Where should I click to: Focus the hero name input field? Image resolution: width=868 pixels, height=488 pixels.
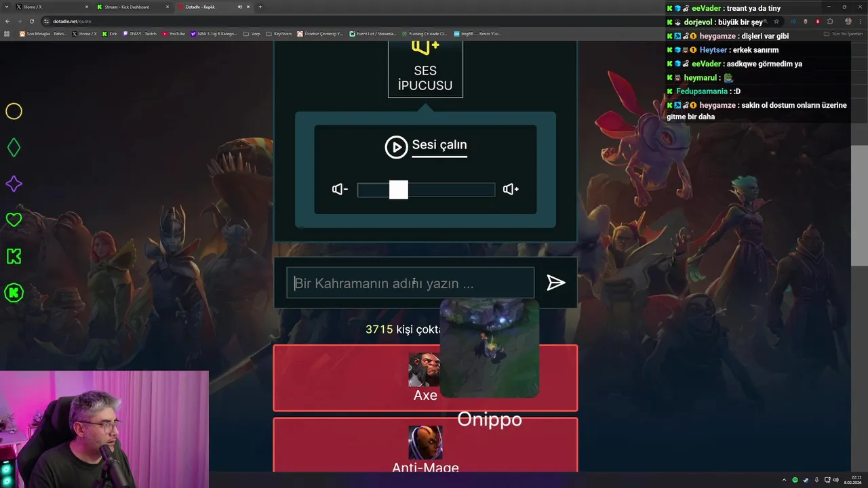pos(410,283)
